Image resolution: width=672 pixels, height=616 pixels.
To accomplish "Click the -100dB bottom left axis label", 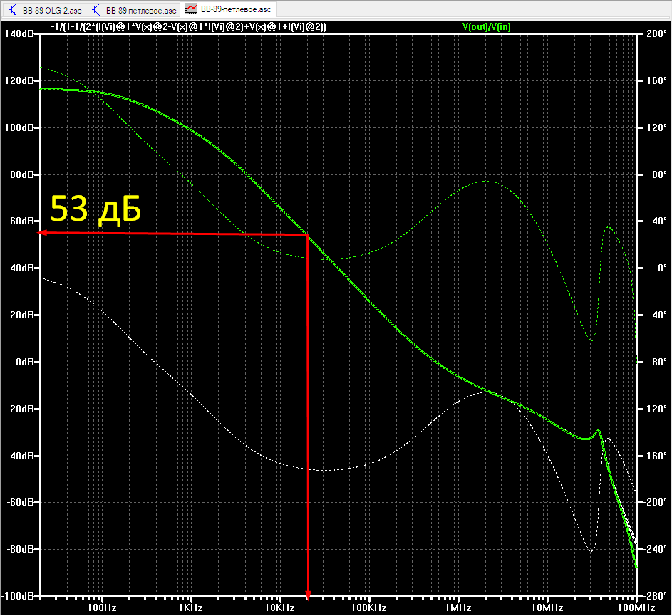I will (18, 596).
